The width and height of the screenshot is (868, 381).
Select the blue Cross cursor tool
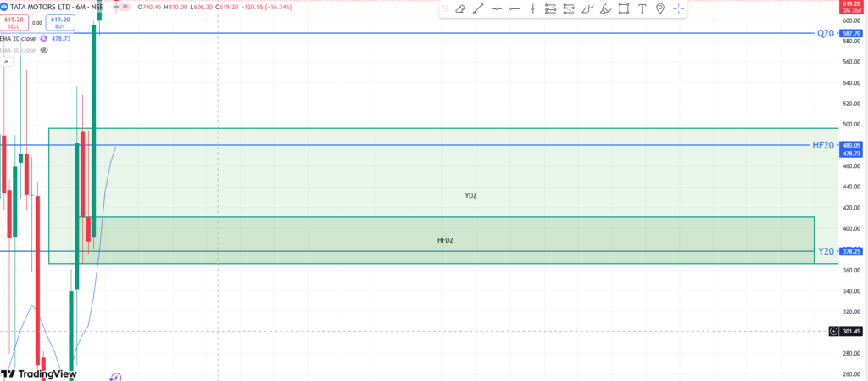[679, 8]
